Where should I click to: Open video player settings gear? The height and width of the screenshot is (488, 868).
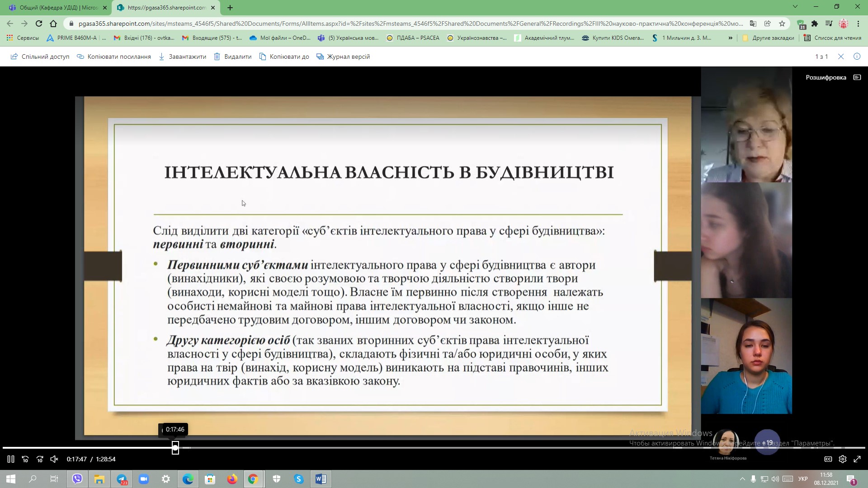tap(843, 459)
